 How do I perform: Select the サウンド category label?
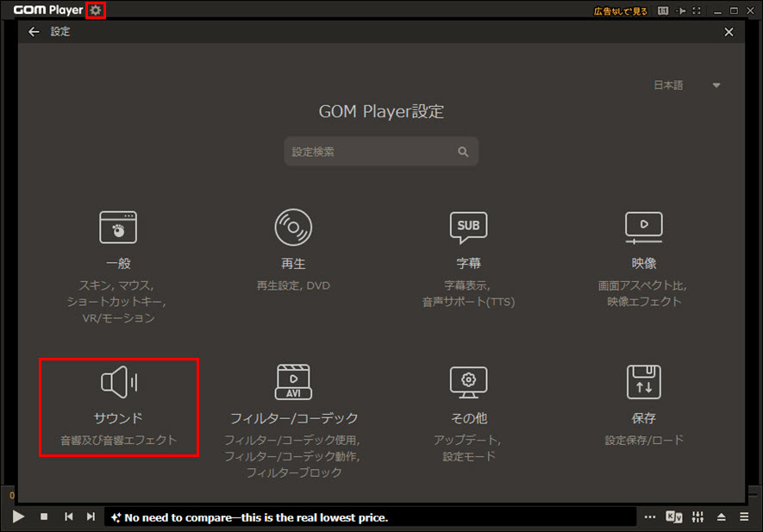point(118,418)
